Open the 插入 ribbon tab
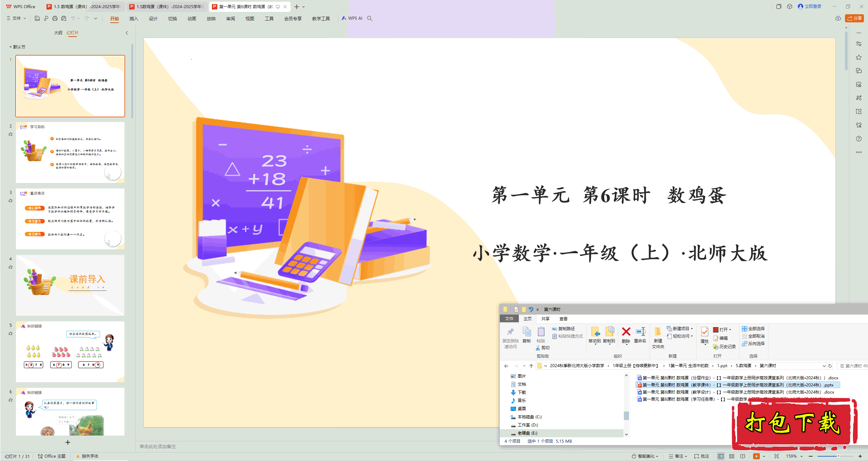 134,19
